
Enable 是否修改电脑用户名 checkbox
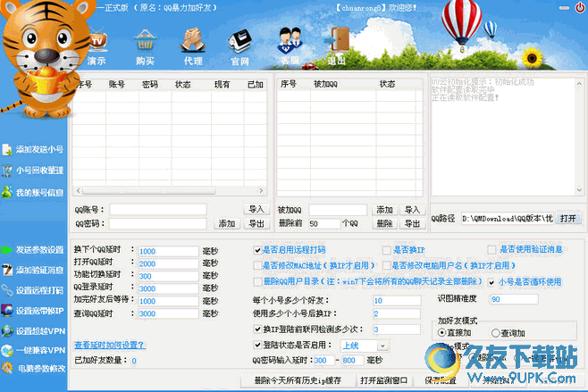[387, 266]
